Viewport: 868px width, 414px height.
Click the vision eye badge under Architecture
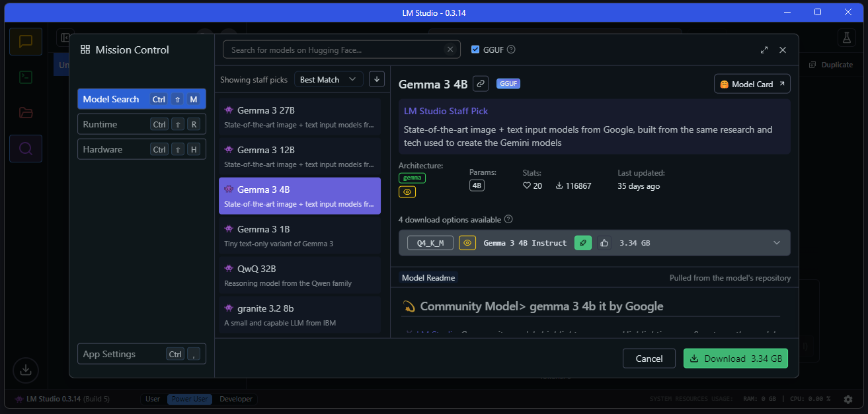click(407, 192)
